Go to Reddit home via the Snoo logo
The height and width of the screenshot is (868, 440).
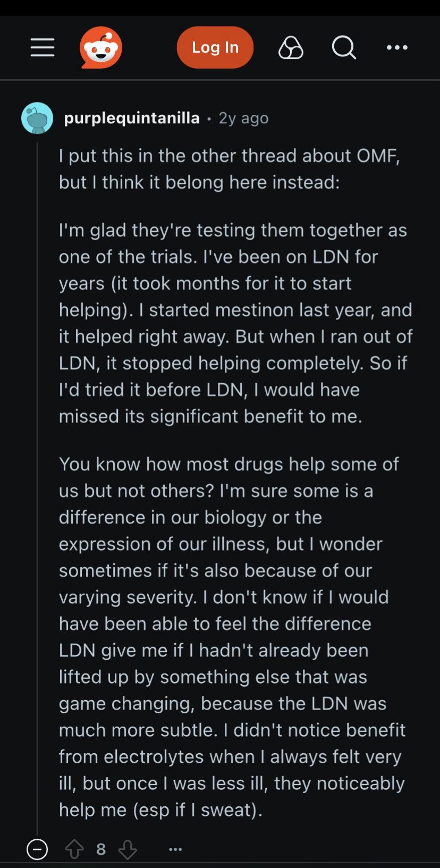(x=101, y=47)
